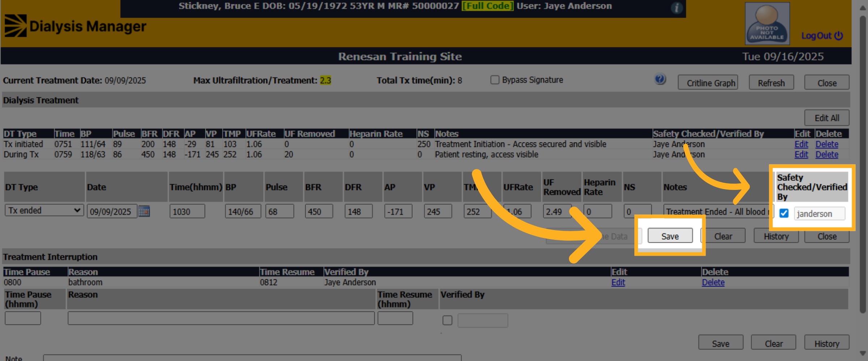This screenshot has height=361, width=868.
Task: Edit the Tx initiated row
Action: click(x=801, y=144)
